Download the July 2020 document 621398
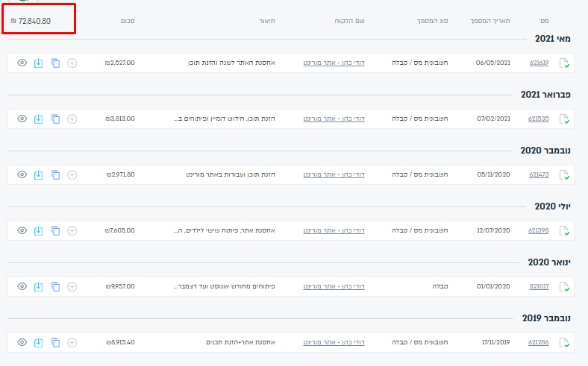 coord(38,230)
